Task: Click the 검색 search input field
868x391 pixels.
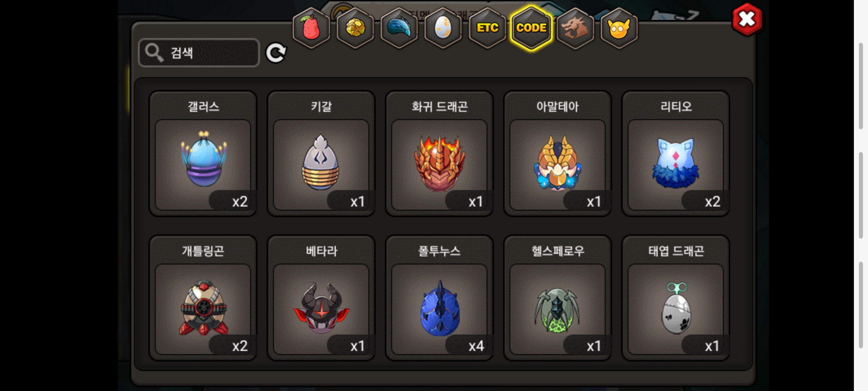Action: click(199, 53)
